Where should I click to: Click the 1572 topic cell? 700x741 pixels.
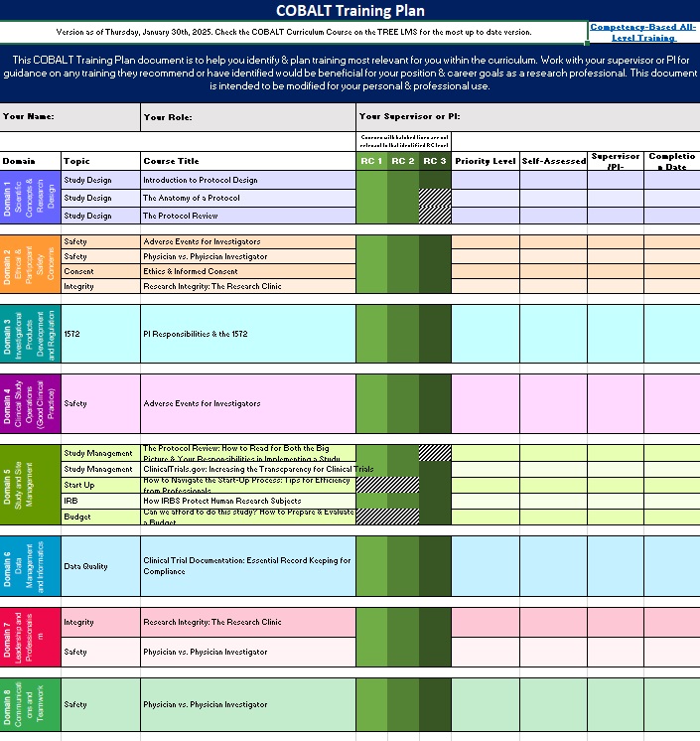coord(100,334)
